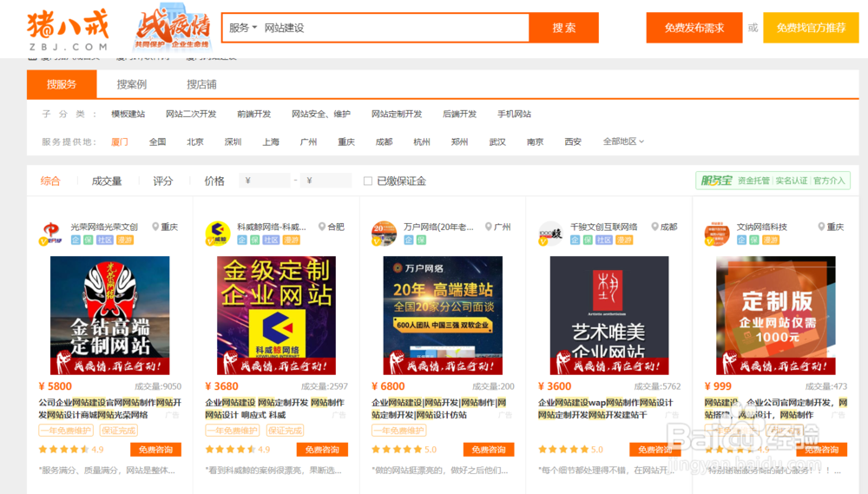Click the 千骏文创互联网络 shop name
868x494 pixels.
click(603, 227)
